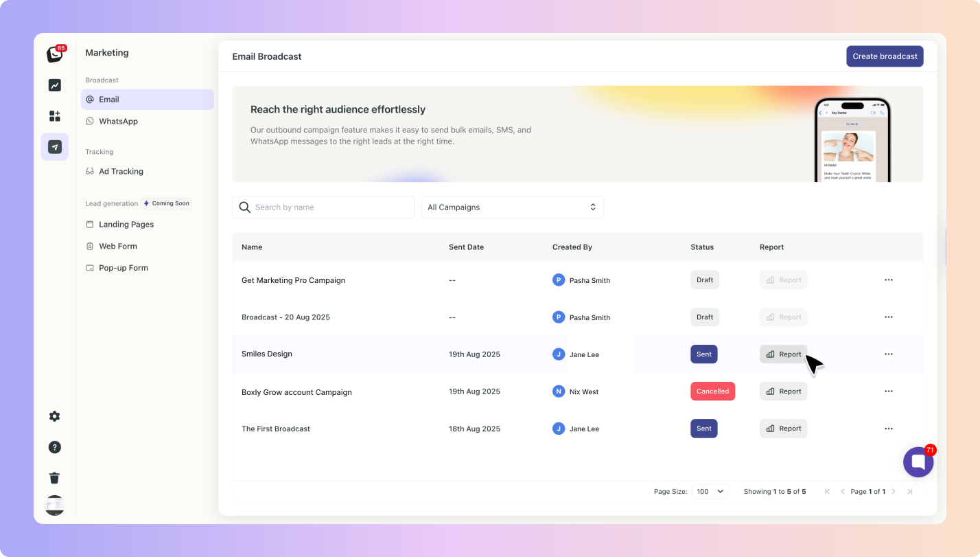Open more options for Get Marketing Pro Campaign
Screen dimensions: 980x557
(x=889, y=280)
